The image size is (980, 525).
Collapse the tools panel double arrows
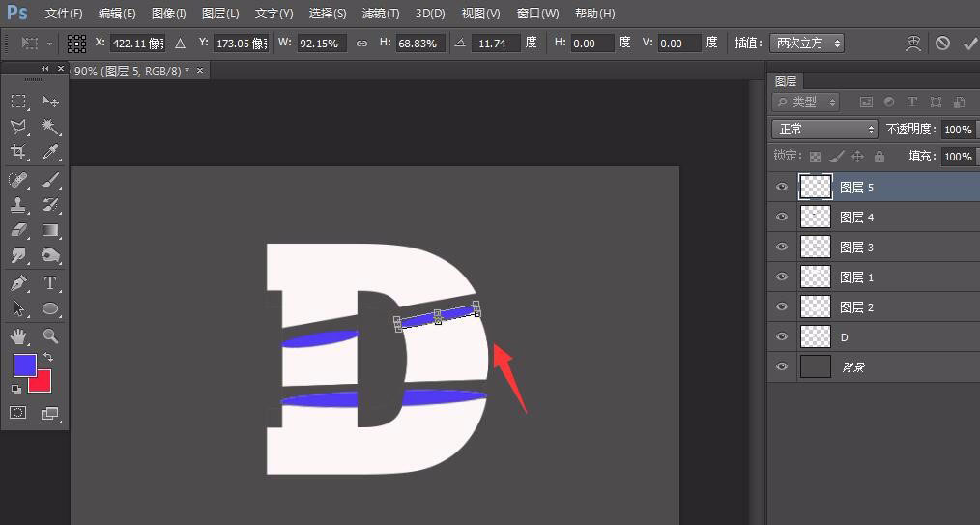(45, 68)
